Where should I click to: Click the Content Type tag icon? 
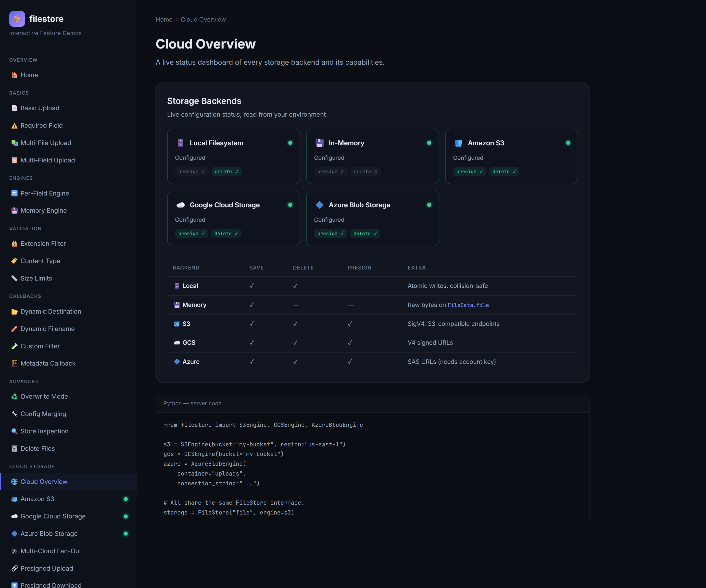click(14, 261)
